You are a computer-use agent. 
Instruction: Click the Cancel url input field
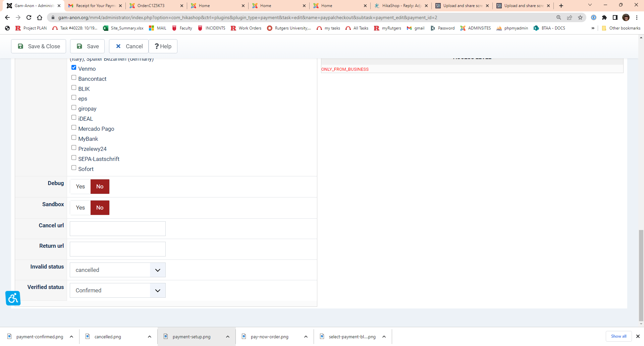(118, 229)
